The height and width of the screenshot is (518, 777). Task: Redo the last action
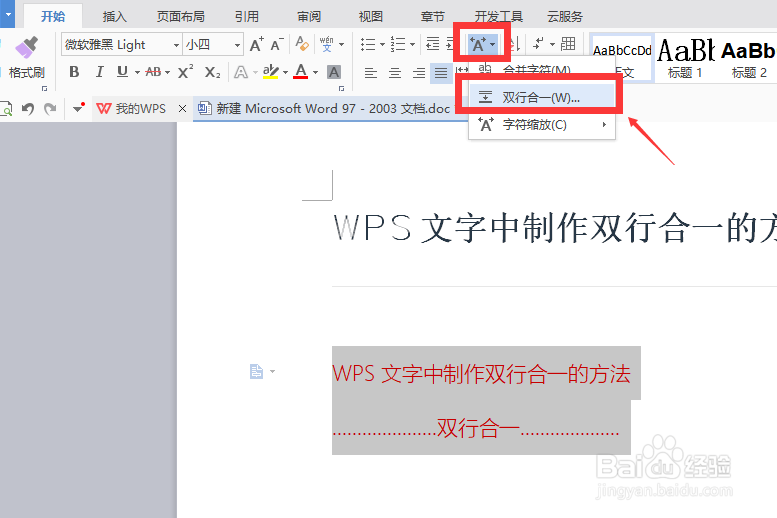50,109
